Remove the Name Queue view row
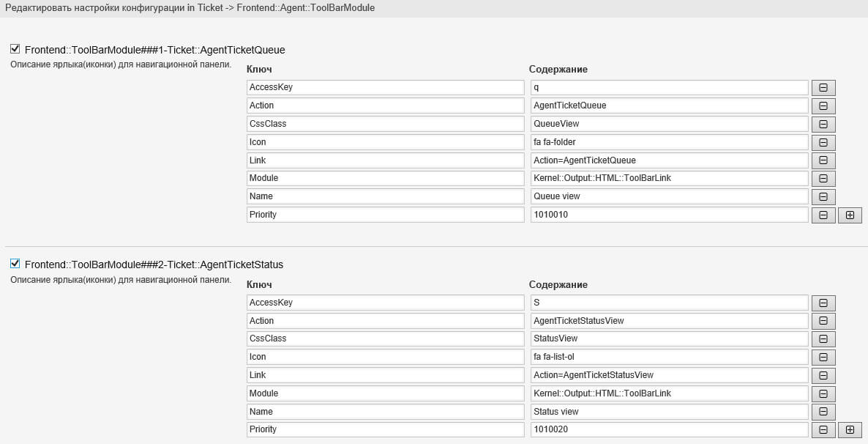The height and width of the screenshot is (444, 868). 823,197
